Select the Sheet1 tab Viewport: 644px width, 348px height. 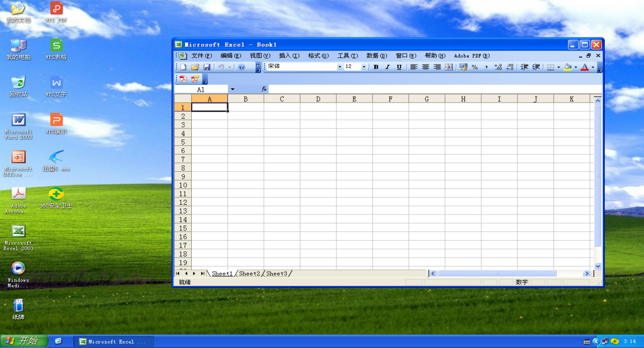point(222,273)
